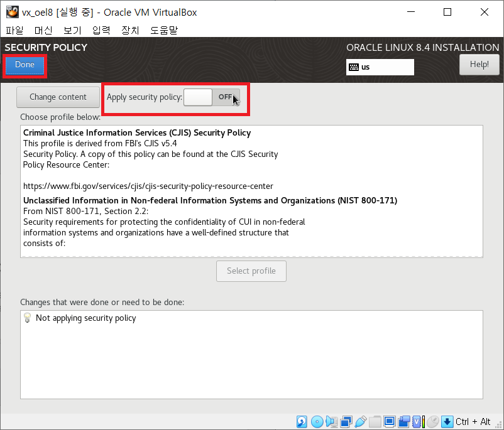Click the hard disk activity icon
This screenshot has height=430, width=504.
[302, 422]
